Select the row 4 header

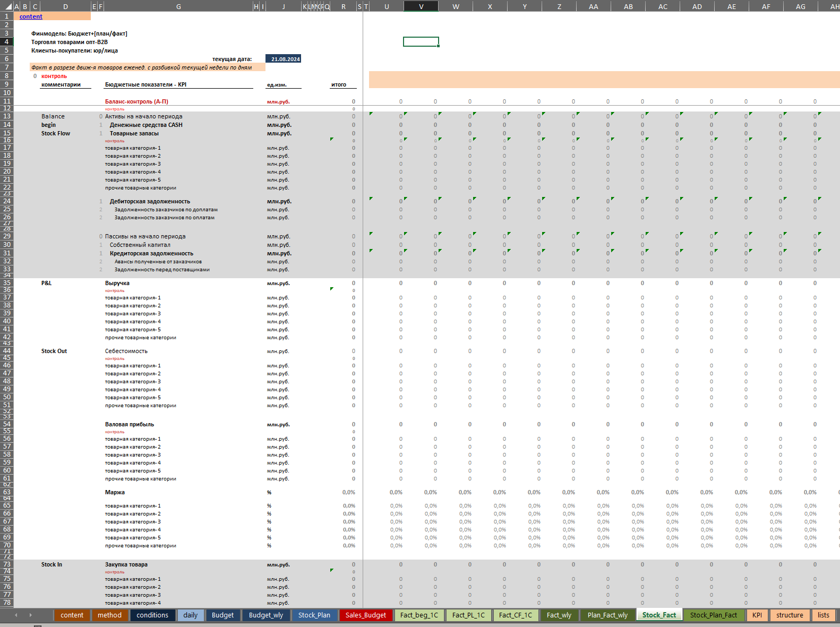point(6,42)
